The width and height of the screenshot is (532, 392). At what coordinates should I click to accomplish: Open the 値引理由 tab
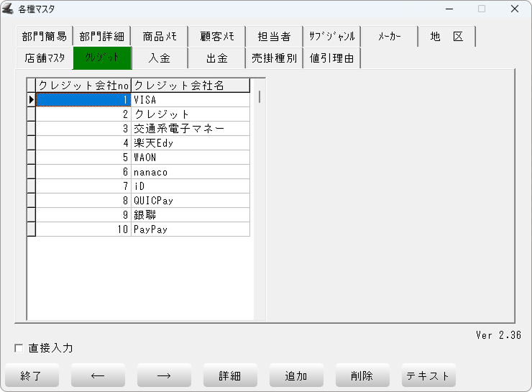pyautogui.click(x=331, y=58)
